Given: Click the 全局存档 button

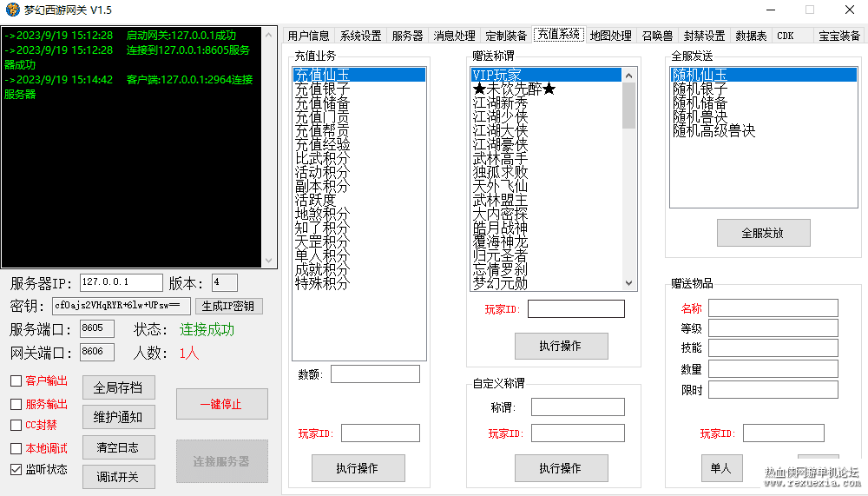Looking at the screenshot, I should pyautogui.click(x=118, y=387).
